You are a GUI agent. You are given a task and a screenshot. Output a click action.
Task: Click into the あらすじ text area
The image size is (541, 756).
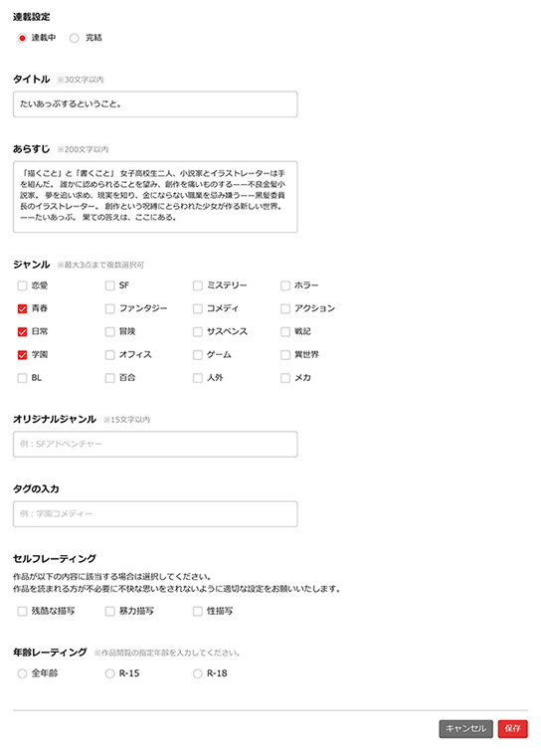[155, 197]
